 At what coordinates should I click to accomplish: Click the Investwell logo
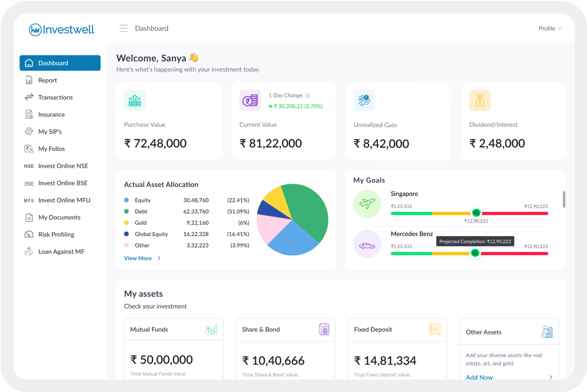[x=62, y=30]
